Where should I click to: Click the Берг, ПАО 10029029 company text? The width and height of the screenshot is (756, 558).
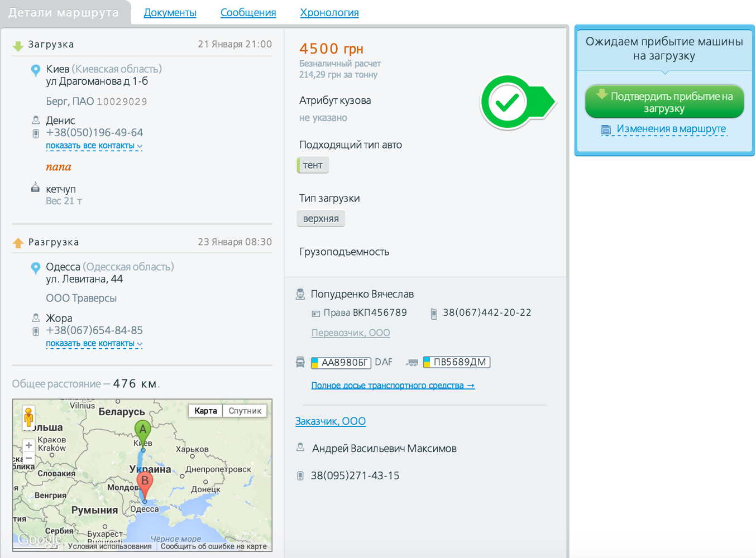point(97,102)
